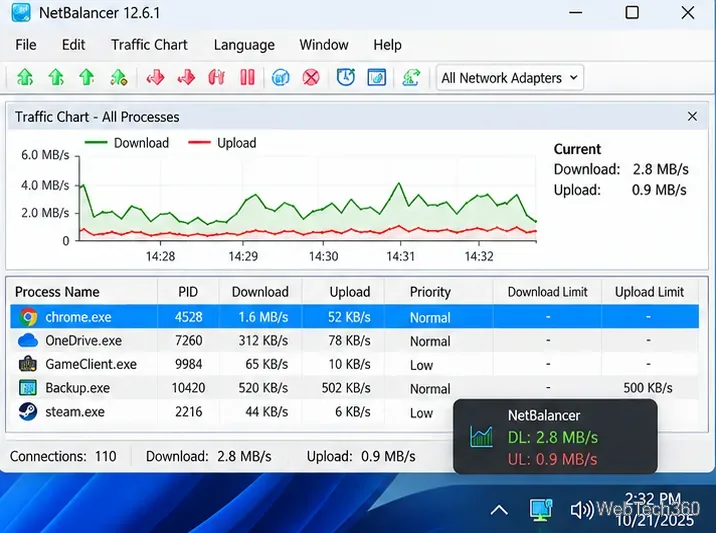Click the speaker volume icon in system tray
This screenshot has width=716, height=533.
point(582,510)
